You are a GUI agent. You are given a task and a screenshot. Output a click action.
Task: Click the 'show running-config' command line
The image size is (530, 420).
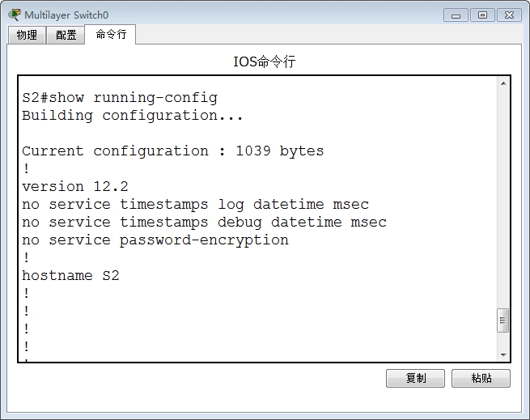click(120, 98)
